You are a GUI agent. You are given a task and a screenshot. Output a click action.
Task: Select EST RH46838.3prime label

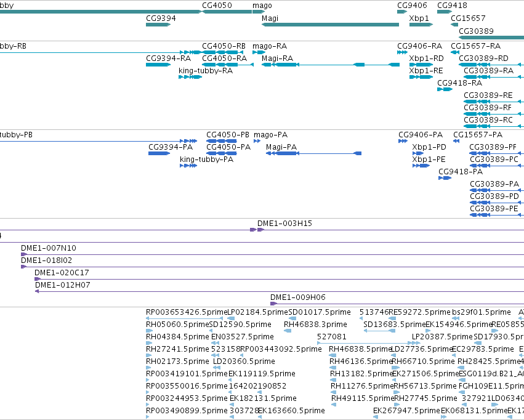[x=315, y=325]
